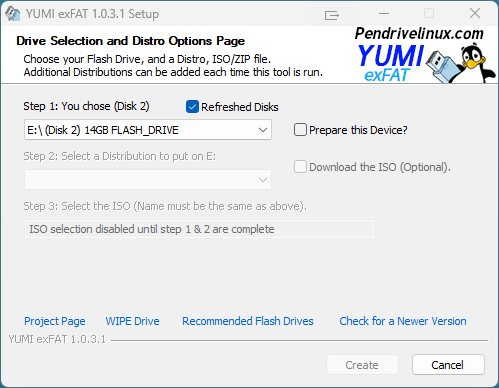Close the YUMI exFAT Setup window
This screenshot has height=388, width=499.
click(x=475, y=14)
